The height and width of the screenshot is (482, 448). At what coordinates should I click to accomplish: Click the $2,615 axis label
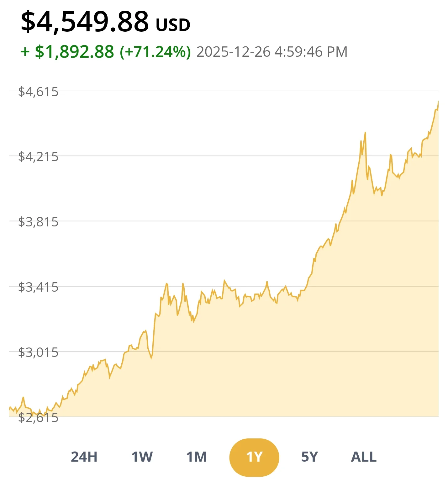point(38,418)
